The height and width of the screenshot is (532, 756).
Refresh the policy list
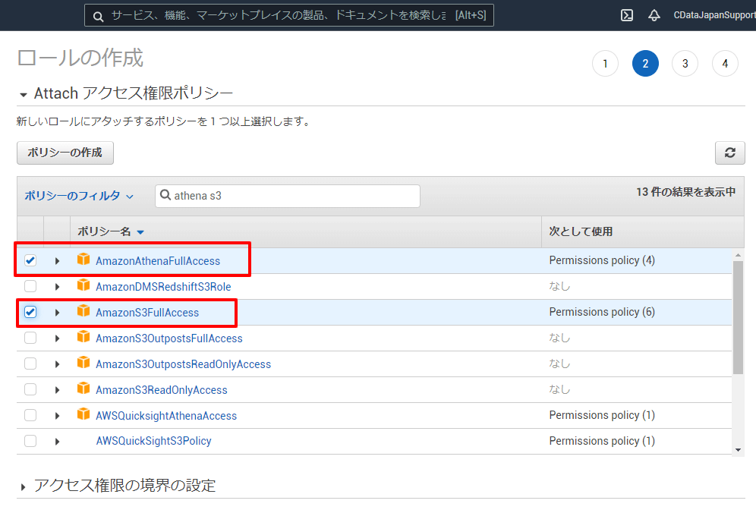729,153
